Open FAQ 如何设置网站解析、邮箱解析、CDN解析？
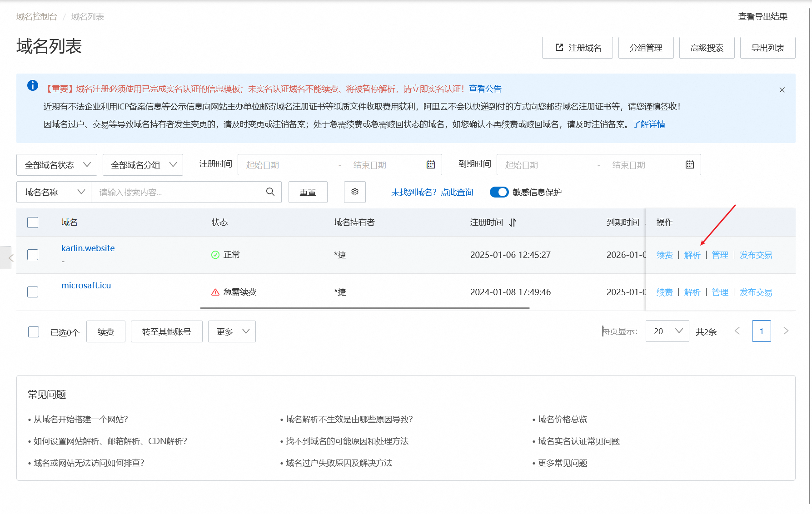 pos(110,441)
